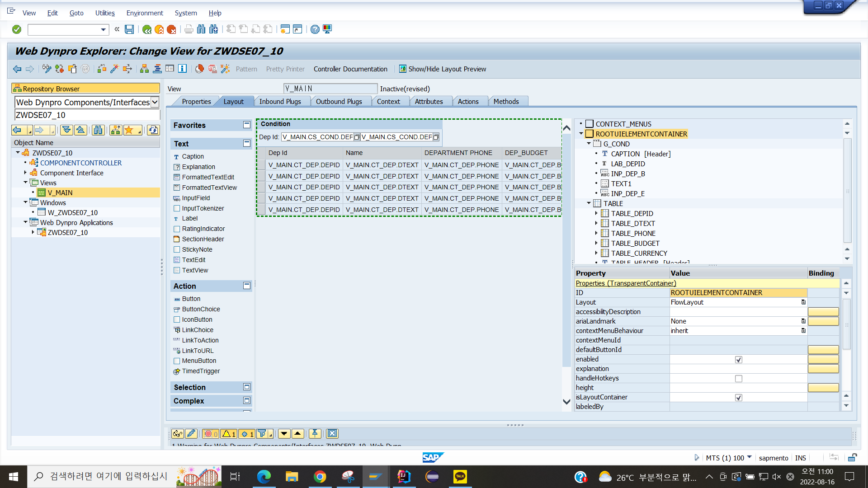
Task: Click the green checkmark Enter icon
Action: click(17, 29)
